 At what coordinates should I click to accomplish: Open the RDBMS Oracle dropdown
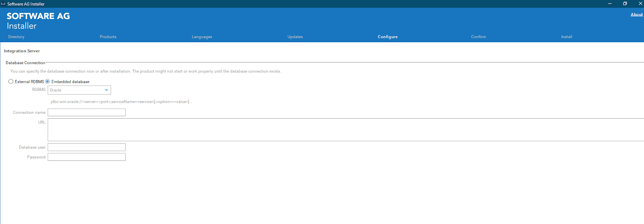79,90
